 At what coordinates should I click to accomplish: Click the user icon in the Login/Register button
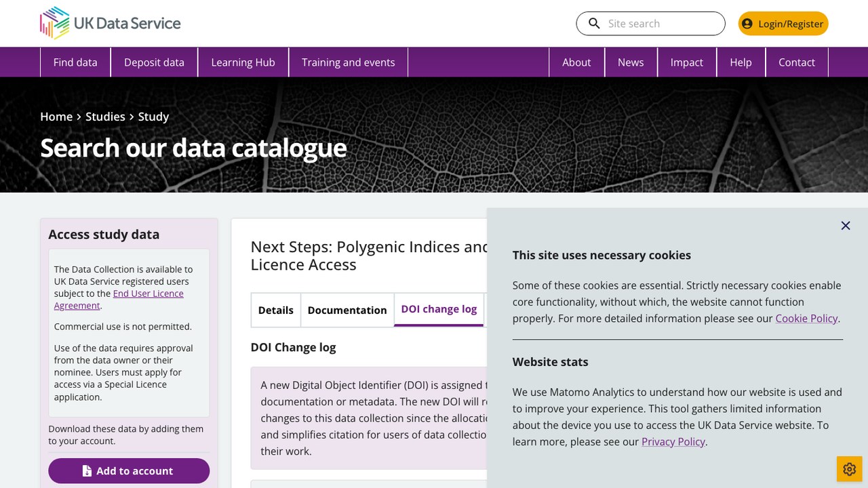click(x=747, y=24)
